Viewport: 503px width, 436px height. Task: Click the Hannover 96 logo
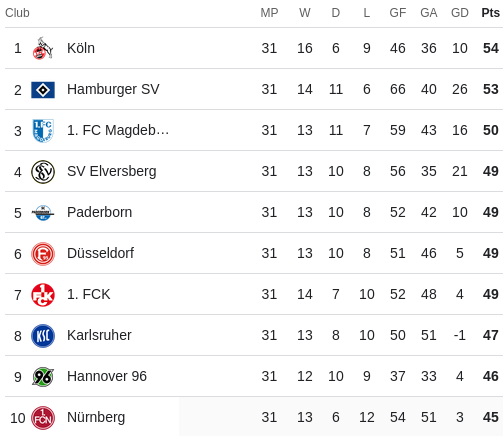tap(43, 377)
